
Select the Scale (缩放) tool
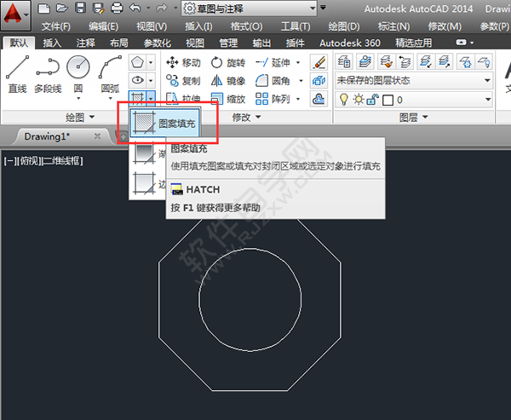[227, 99]
